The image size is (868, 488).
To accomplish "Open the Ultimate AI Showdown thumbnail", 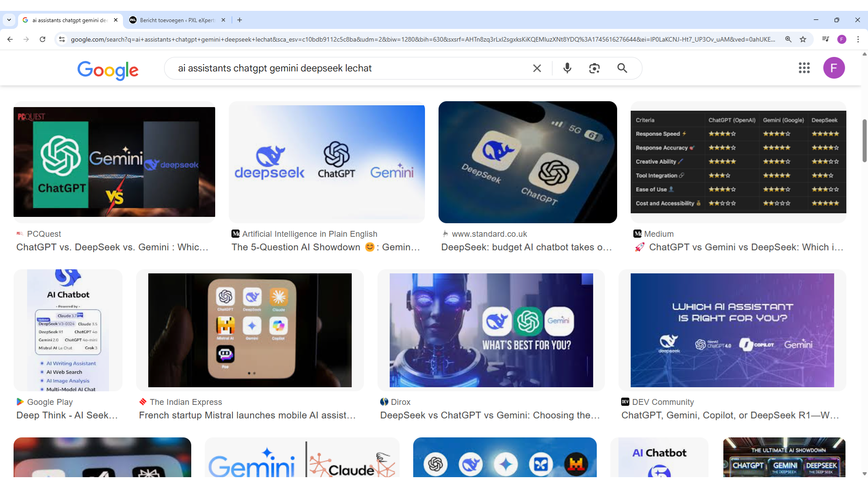I will click(x=784, y=457).
